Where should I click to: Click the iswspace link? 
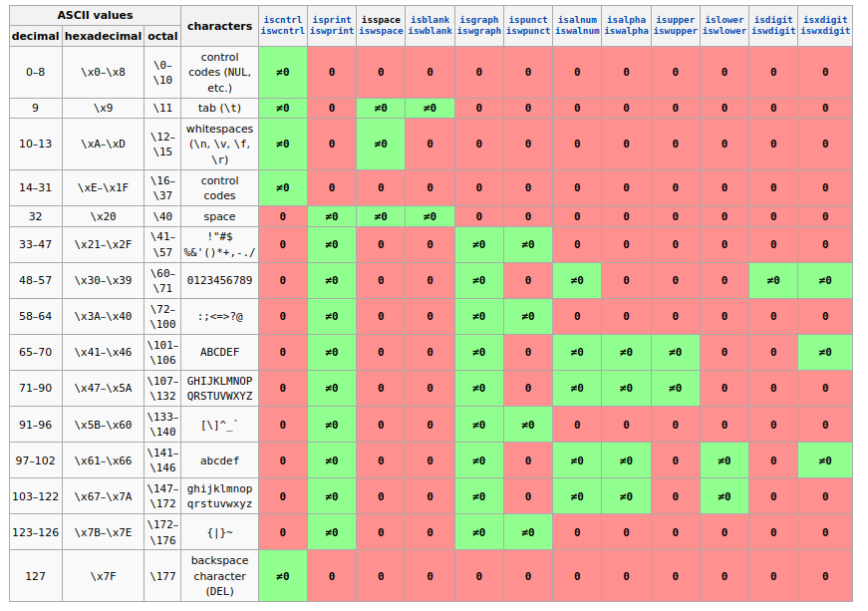click(x=381, y=31)
